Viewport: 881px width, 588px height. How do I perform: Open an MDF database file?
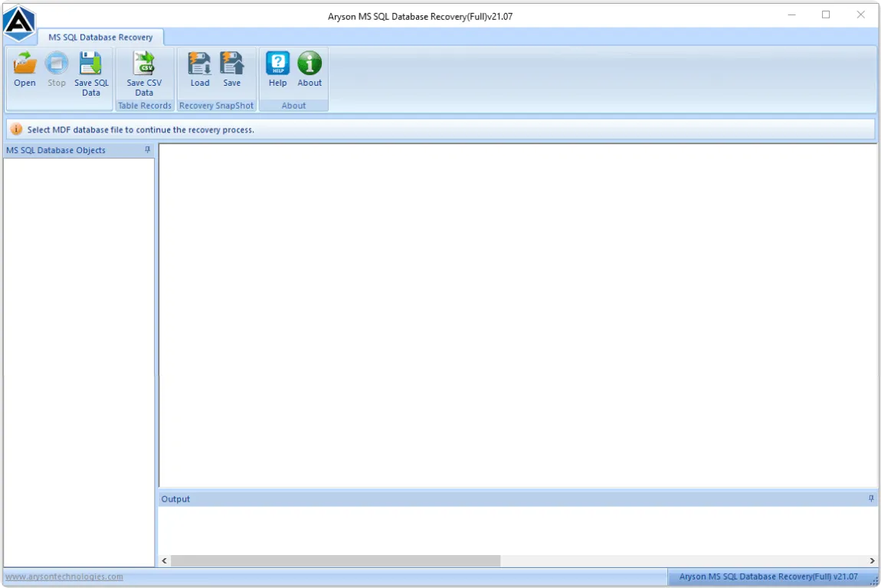point(24,70)
